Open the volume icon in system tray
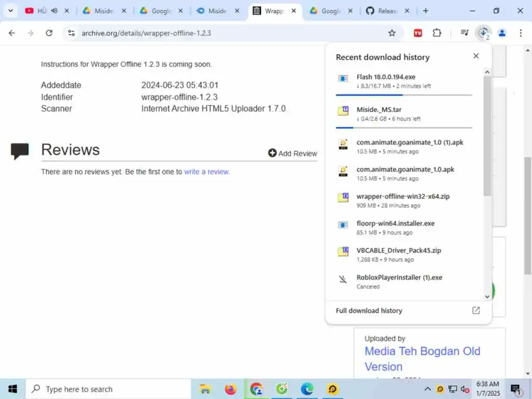The height and width of the screenshot is (399, 532). 465,389
